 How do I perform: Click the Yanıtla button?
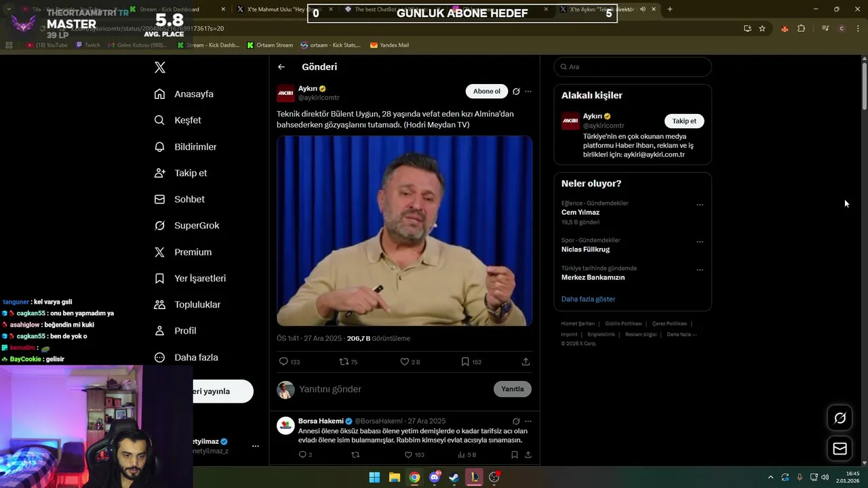click(x=513, y=389)
